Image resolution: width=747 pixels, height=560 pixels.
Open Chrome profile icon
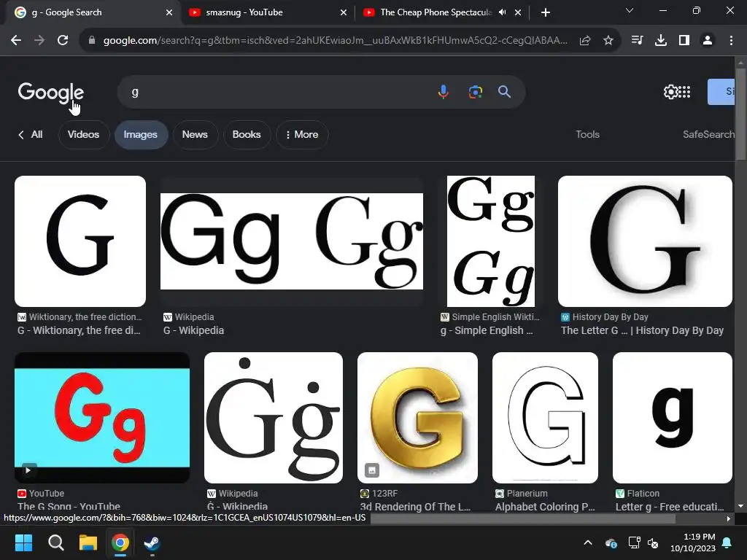pos(708,41)
